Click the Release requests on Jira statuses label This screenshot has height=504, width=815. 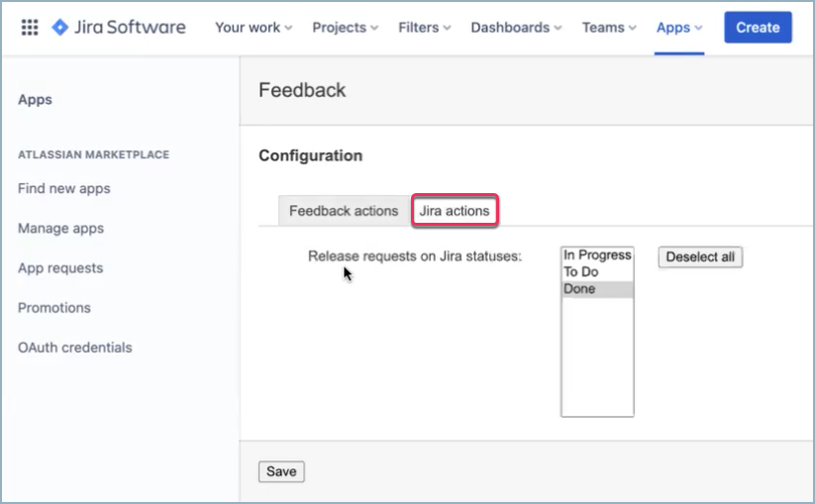[x=415, y=256]
